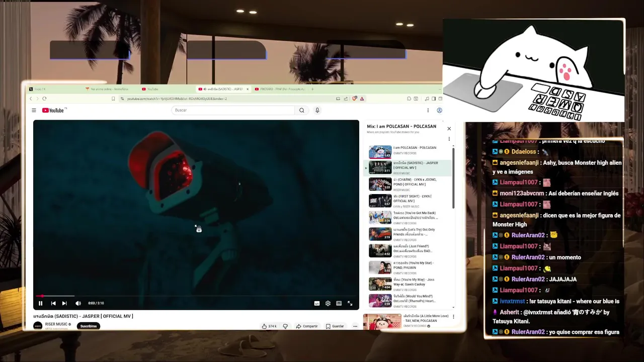Click chat message mentioning Tatsuya Kitani
Screen dimensions: 644x362
click(x=557, y=316)
